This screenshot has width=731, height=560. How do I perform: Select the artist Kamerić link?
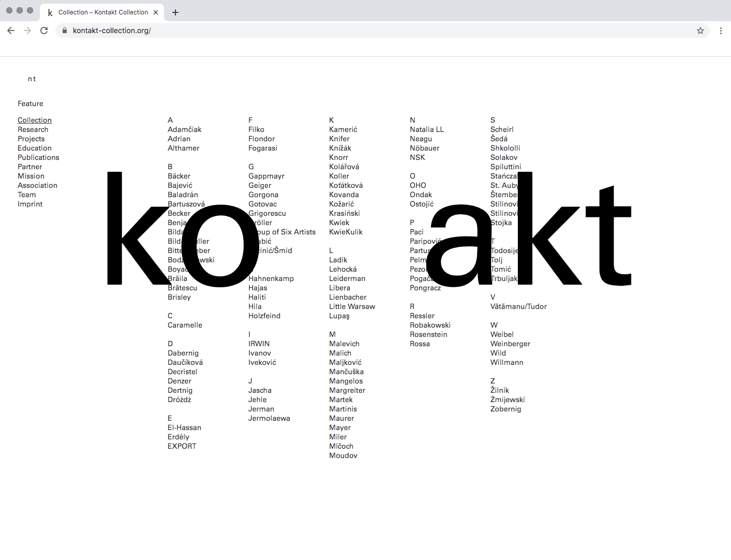click(343, 129)
